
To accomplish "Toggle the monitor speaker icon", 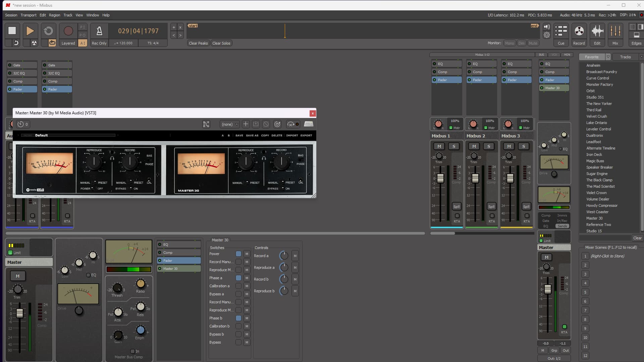I will 547,27.
